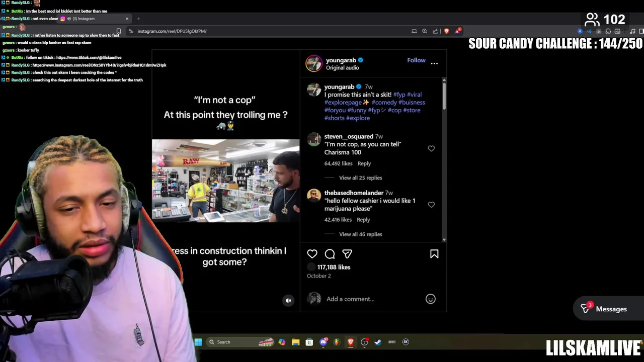
Task: Open FL Studio from the taskbar
Action: point(337,342)
